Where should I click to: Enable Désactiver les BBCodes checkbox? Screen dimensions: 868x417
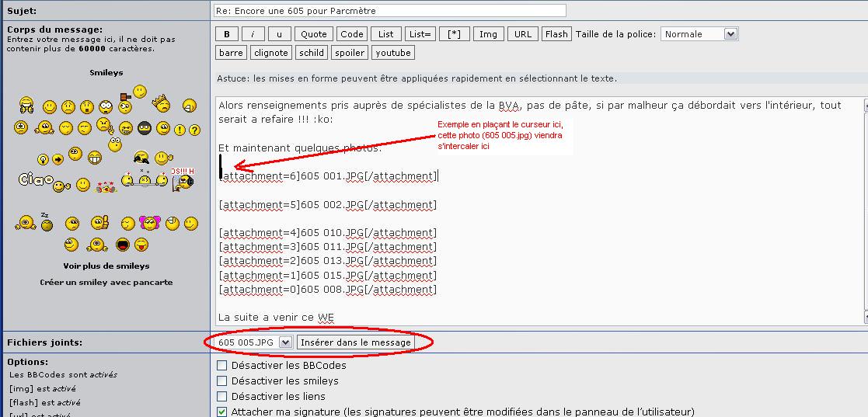pyautogui.click(x=222, y=366)
